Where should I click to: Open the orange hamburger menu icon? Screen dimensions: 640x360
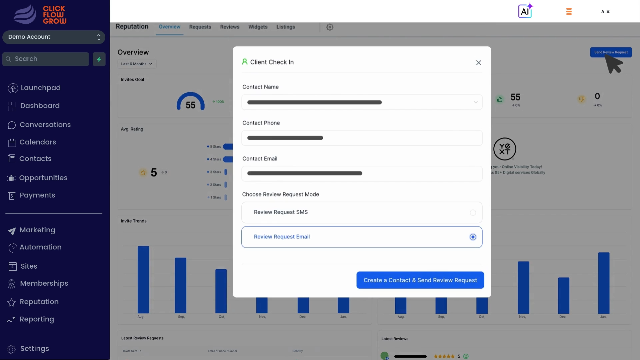point(569,11)
